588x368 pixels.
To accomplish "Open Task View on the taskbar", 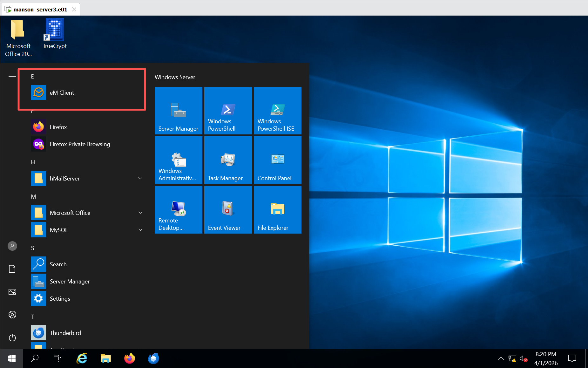I will pos(57,358).
